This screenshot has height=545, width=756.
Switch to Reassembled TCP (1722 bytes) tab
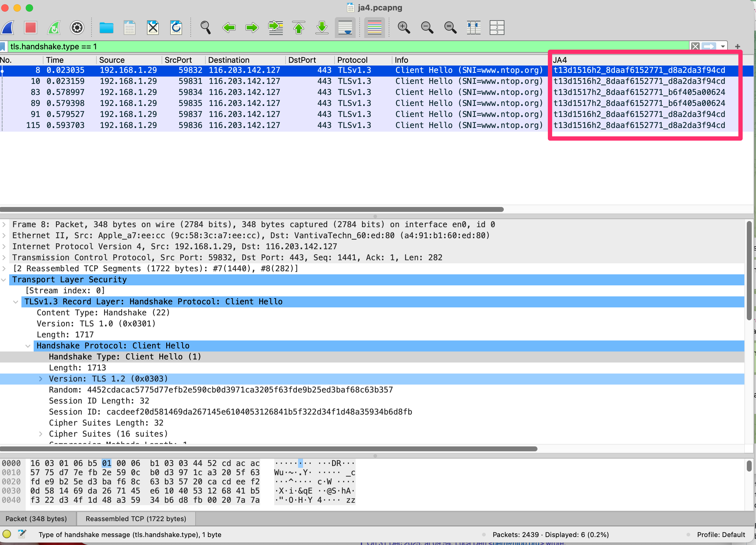click(x=136, y=519)
